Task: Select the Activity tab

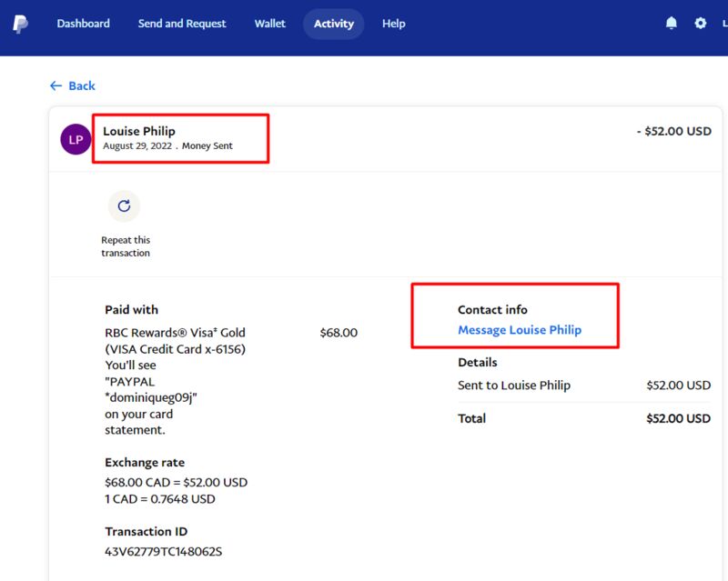Action: (x=334, y=24)
